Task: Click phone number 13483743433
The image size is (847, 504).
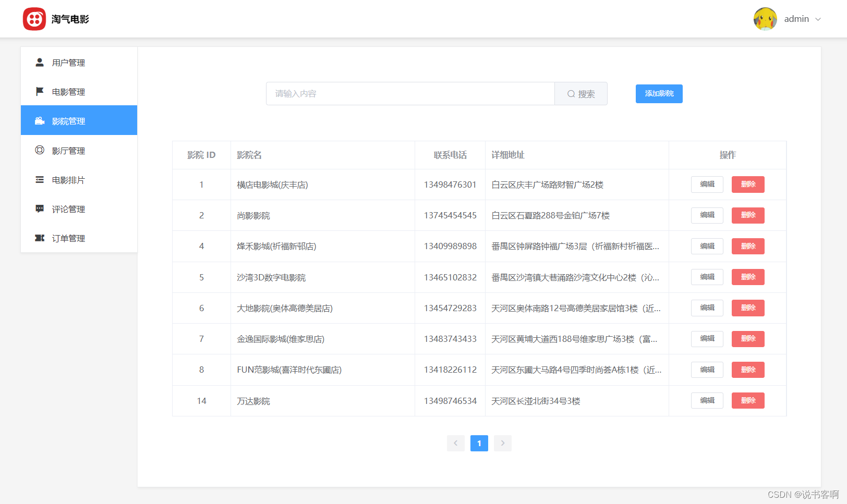Action: click(x=450, y=339)
